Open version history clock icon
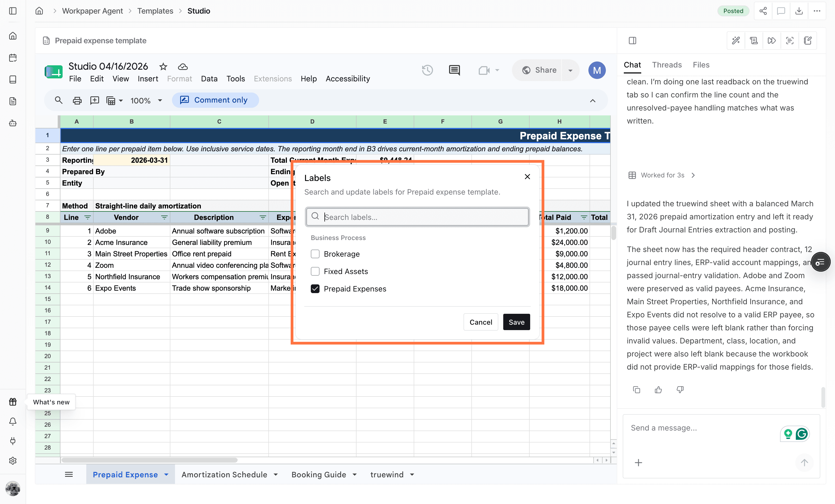 (x=427, y=70)
